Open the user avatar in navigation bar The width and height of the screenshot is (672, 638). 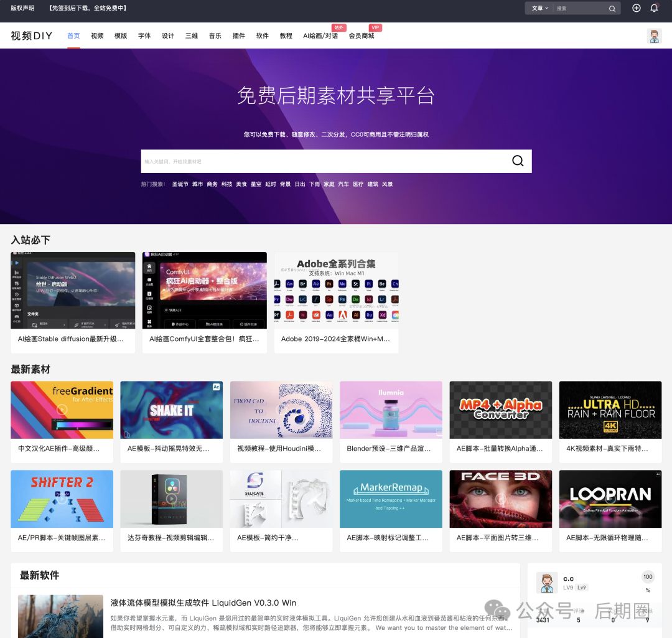654,36
